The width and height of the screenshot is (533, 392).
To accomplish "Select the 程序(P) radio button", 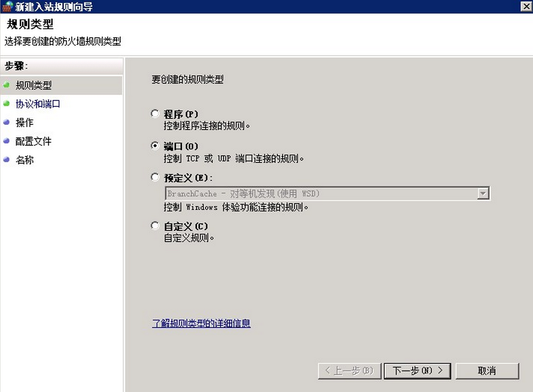I will click(156, 114).
